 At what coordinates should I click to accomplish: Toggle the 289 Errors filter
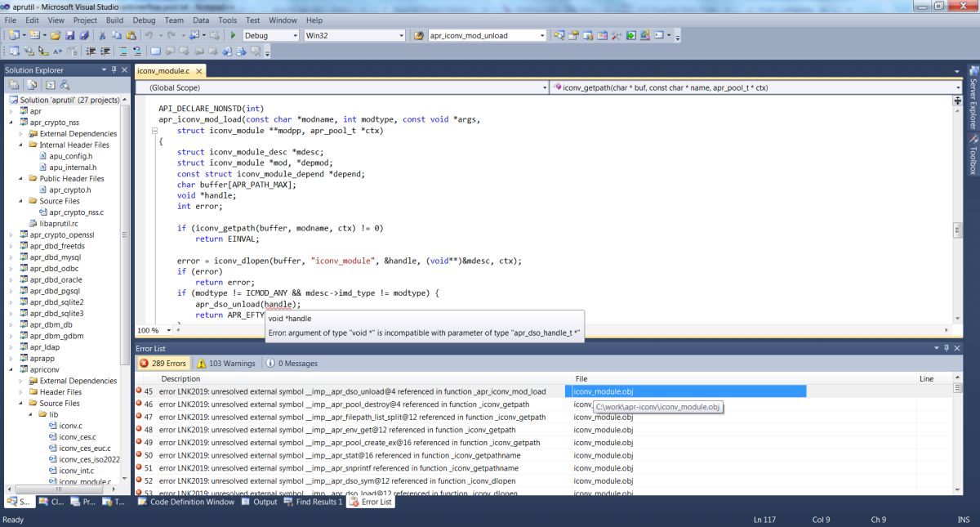[164, 363]
